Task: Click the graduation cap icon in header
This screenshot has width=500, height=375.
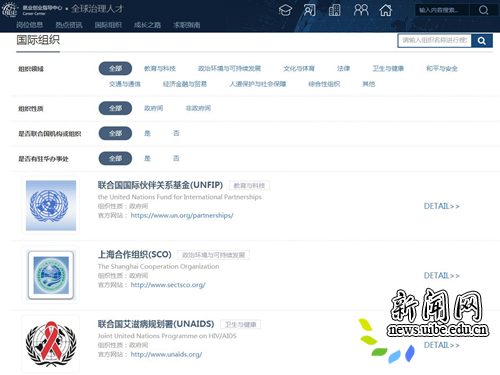Action: coord(285,10)
